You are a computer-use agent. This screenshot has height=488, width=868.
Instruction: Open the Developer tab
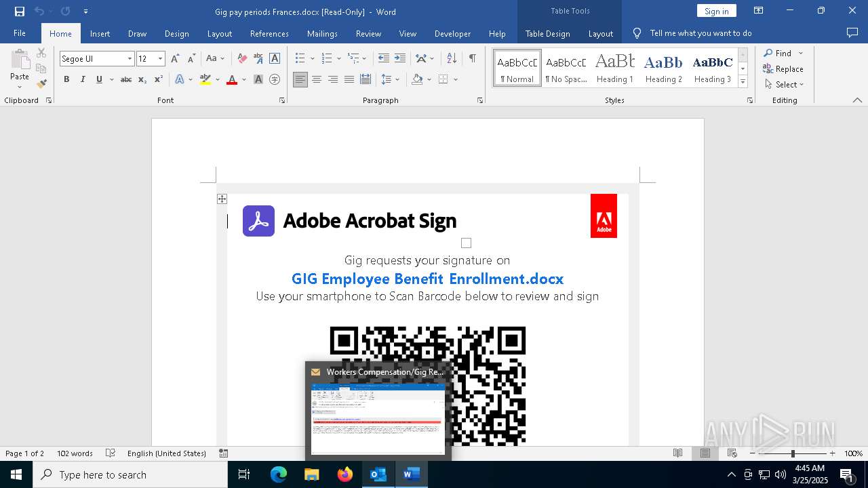pos(452,33)
